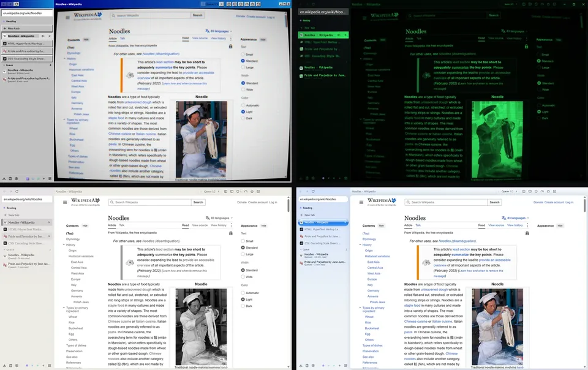Open Wikipedia hamburger menu in grayscale window
The image size is (588, 370).
point(65,202)
